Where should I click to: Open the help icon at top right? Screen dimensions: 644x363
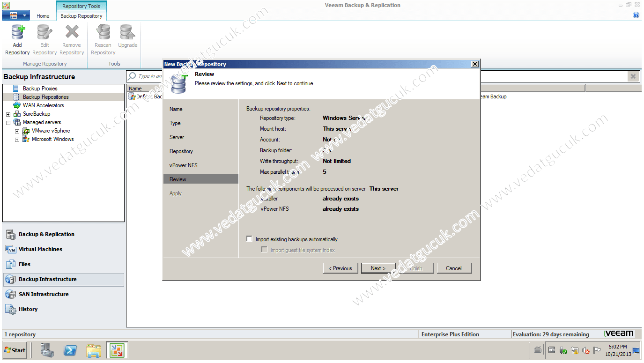636,15
